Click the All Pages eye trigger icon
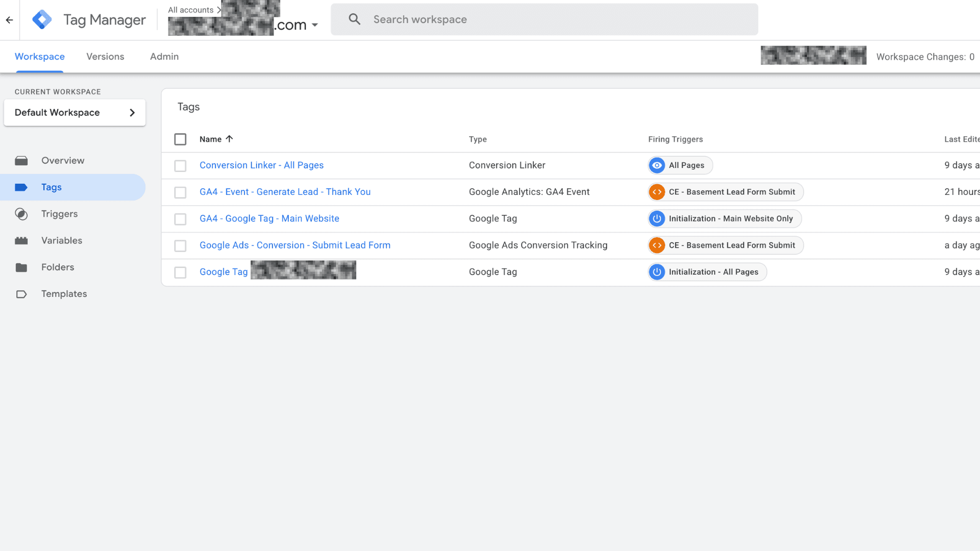Screen dimensions: 980x551 [657, 165]
